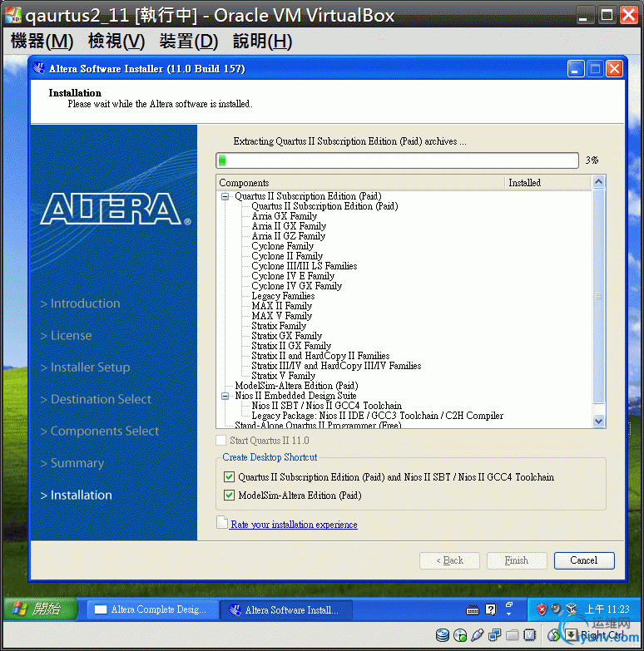Click the VirtualBox virtualization (V) status icon
Screen dimensions: 644x651
pos(530,635)
